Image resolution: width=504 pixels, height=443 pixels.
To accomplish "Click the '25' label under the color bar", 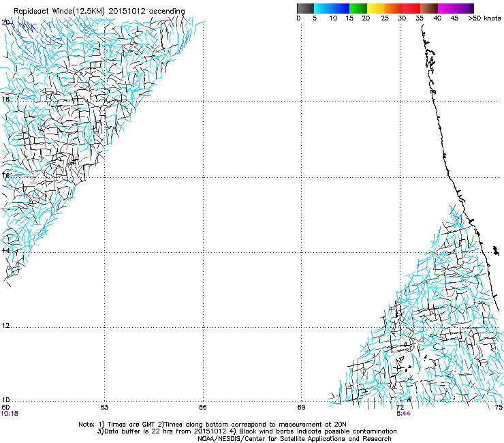I will tap(385, 18).
